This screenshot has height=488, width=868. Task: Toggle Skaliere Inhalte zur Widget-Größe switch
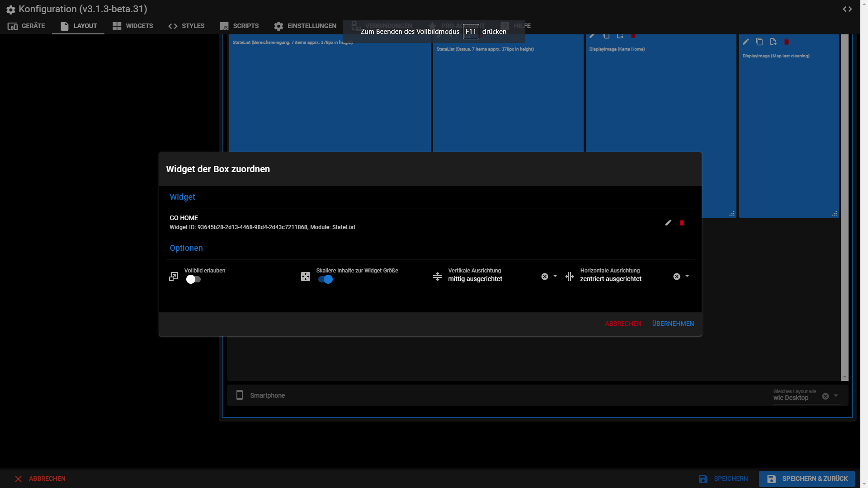325,279
